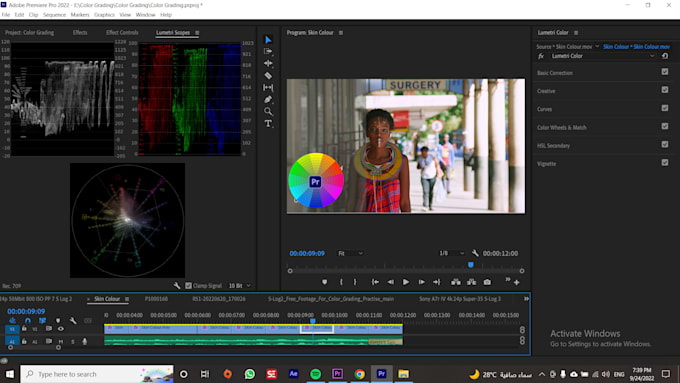Select the Selection tool arrow
Viewport: 680px width, 383px height.
point(268,40)
